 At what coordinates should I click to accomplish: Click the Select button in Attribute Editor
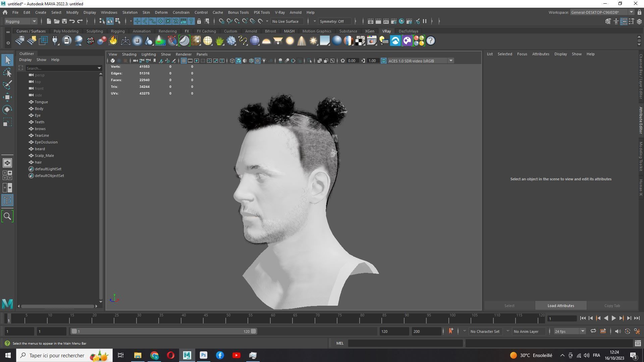pyautogui.click(x=509, y=306)
